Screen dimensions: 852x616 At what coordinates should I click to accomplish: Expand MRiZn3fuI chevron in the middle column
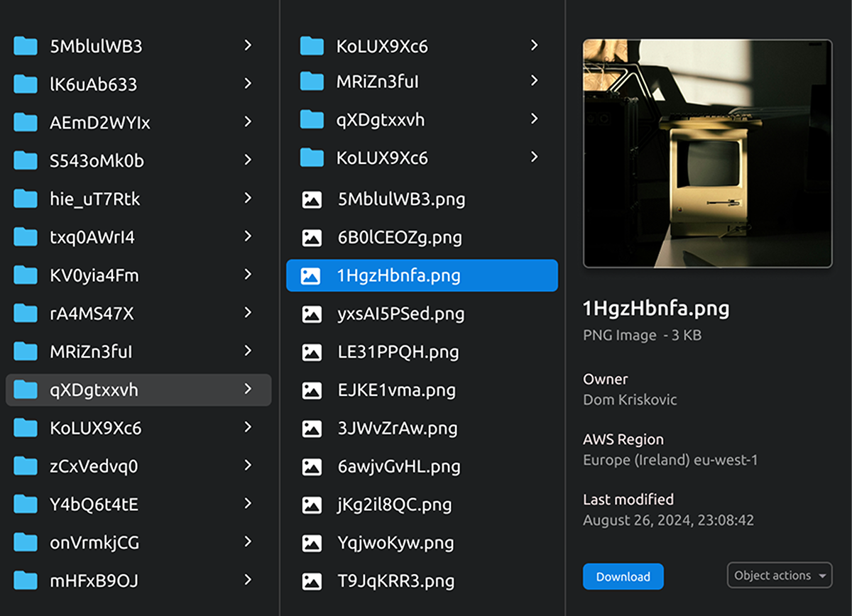(535, 82)
